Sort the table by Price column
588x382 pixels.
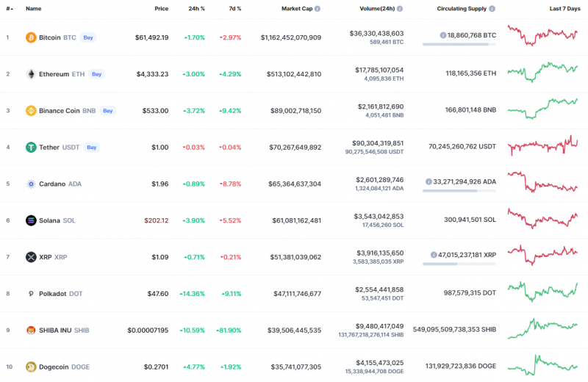click(x=161, y=9)
